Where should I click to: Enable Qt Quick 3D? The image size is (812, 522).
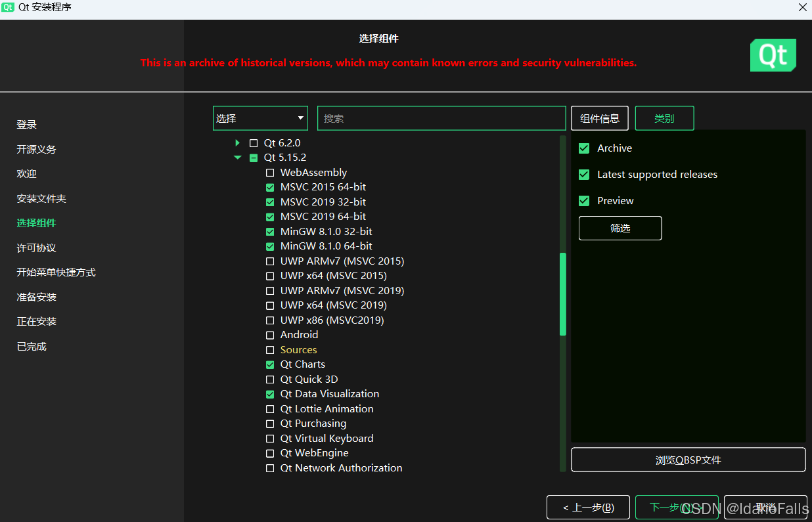pyautogui.click(x=270, y=380)
